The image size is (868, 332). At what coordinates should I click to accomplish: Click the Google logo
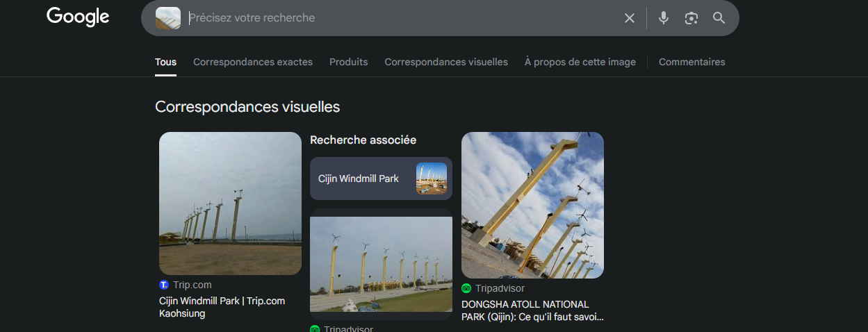pyautogui.click(x=78, y=17)
